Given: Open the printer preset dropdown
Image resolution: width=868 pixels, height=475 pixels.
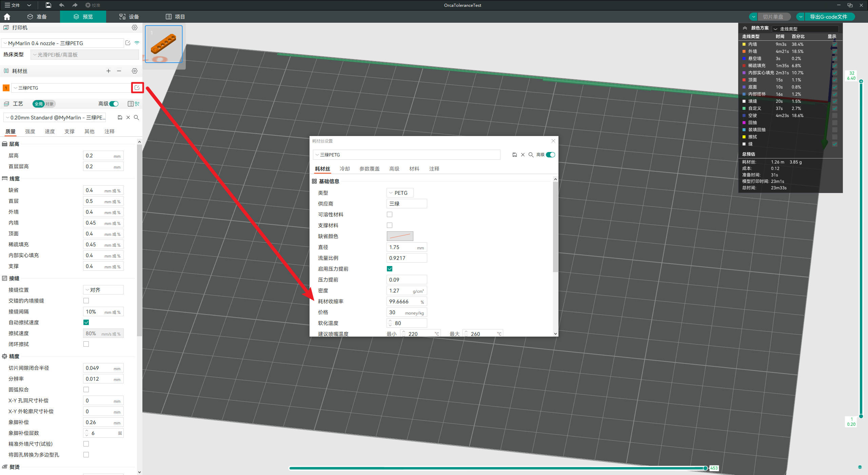Looking at the screenshot, I should click(63, 43).
